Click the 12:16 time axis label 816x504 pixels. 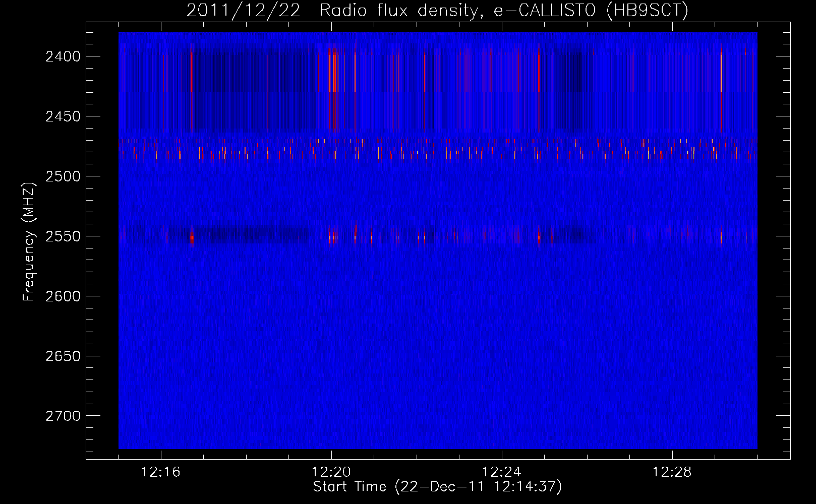[161, 472]
